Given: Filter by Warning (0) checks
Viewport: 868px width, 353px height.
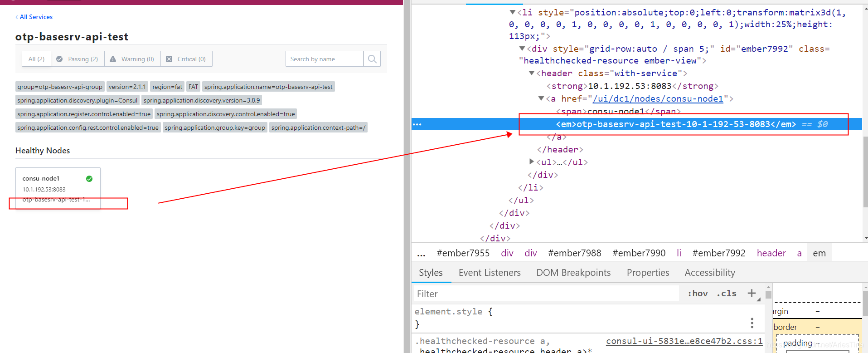Looking at the screenshot, I should click(x=132, y=59).
